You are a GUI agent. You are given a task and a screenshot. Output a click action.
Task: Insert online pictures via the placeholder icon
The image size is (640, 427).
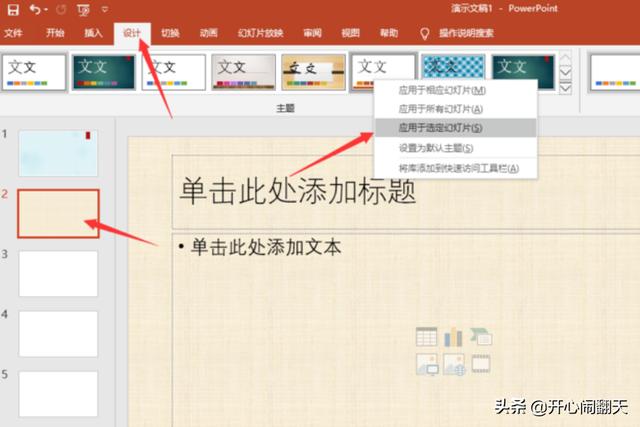(454, 365)
